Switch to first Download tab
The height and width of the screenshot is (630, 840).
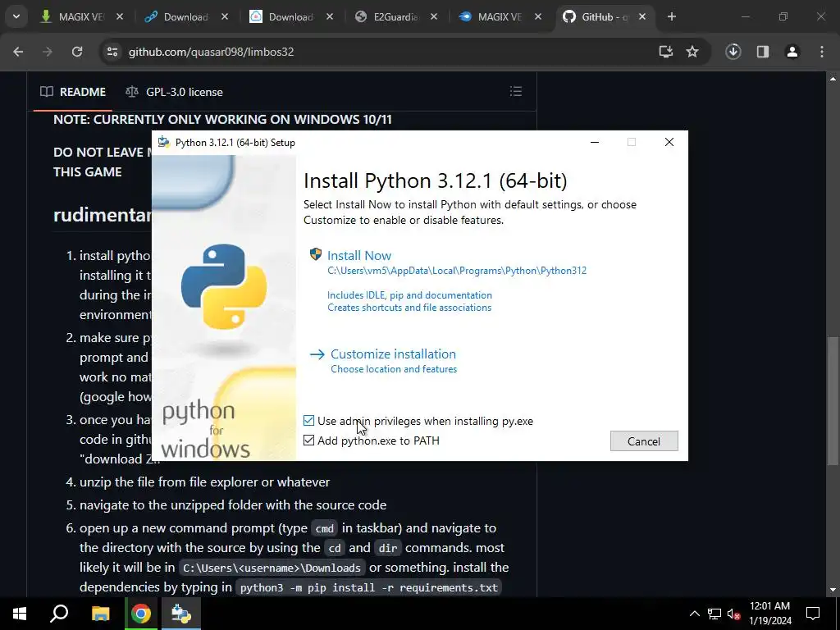pos(185,16)
